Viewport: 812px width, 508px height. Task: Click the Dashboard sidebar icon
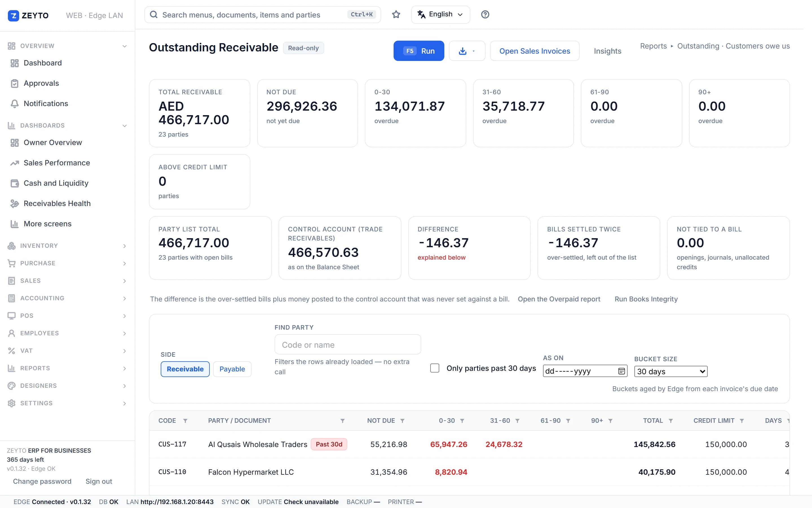click(14, 63)
